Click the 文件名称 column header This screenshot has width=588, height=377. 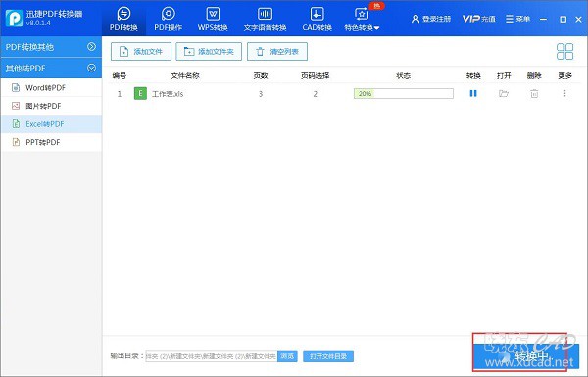point(185,76)
